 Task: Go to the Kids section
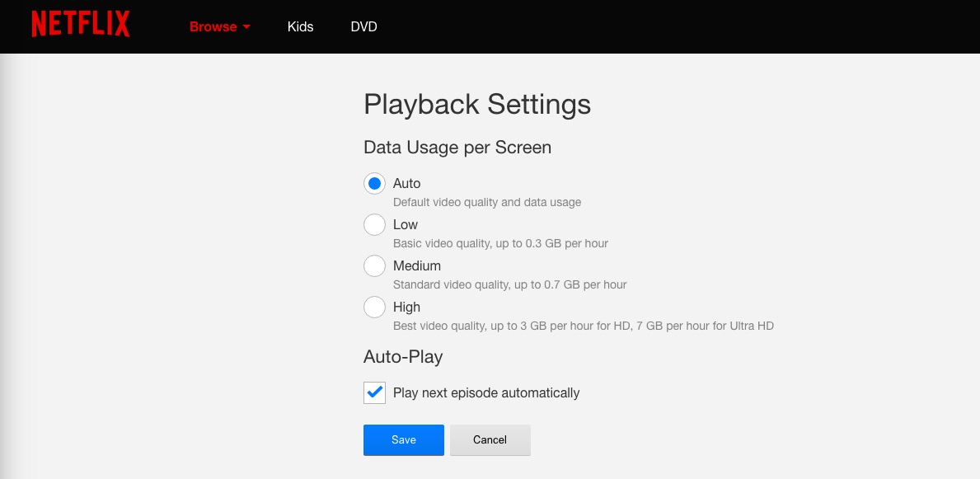pyautogui.click(x=300, y=26)
